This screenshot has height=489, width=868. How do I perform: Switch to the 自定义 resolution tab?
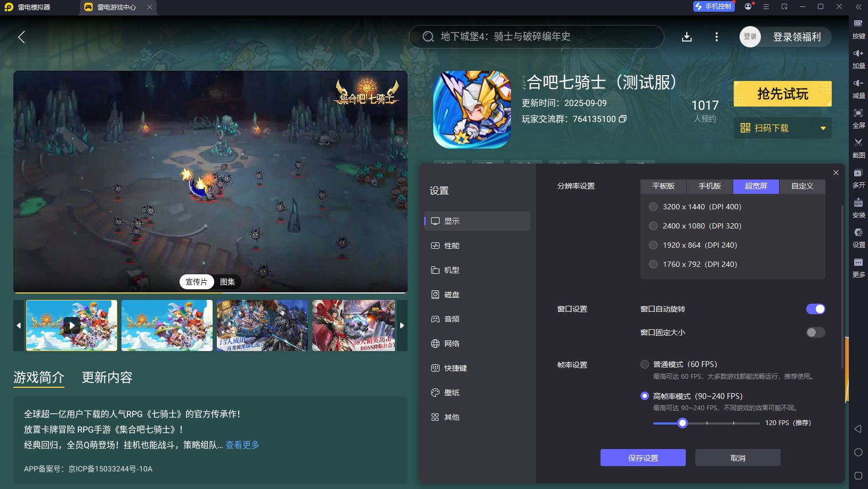coord(802,186)
